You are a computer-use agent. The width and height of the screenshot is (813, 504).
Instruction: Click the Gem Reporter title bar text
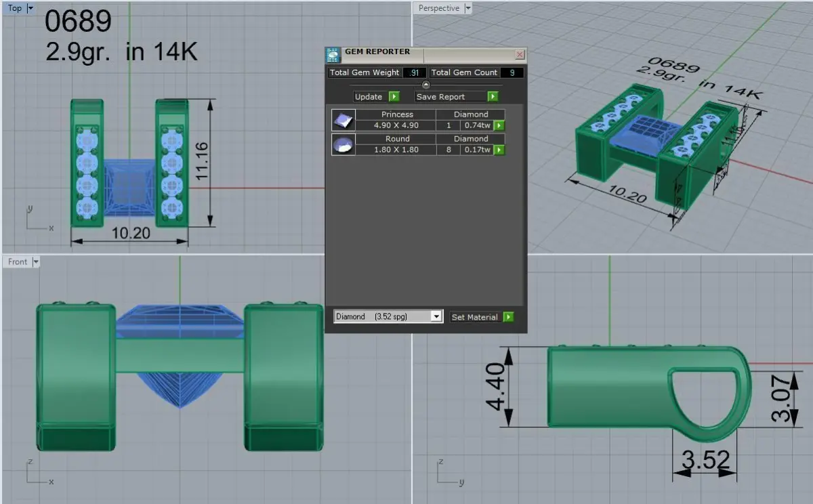point(377,51)
